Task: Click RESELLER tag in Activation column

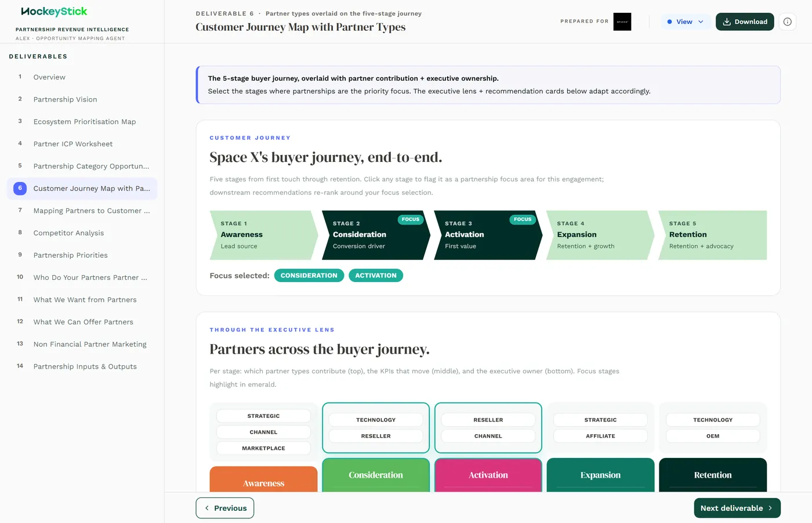Action: 488,420
